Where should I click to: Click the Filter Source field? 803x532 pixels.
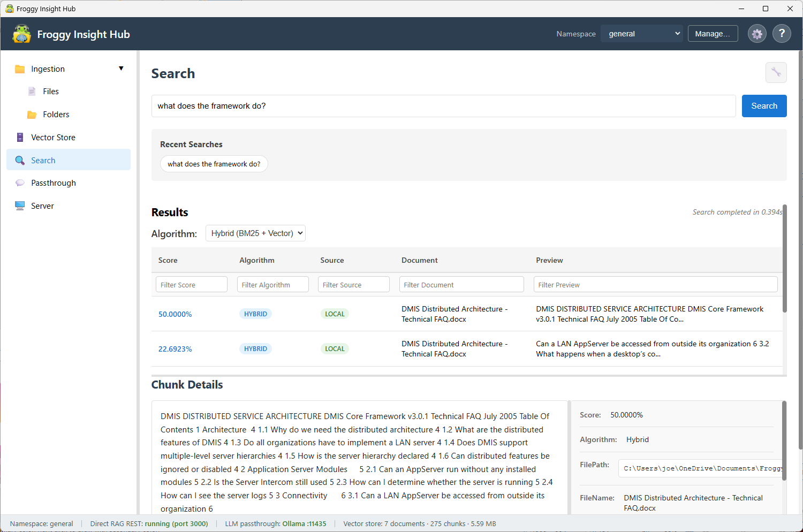354,285
